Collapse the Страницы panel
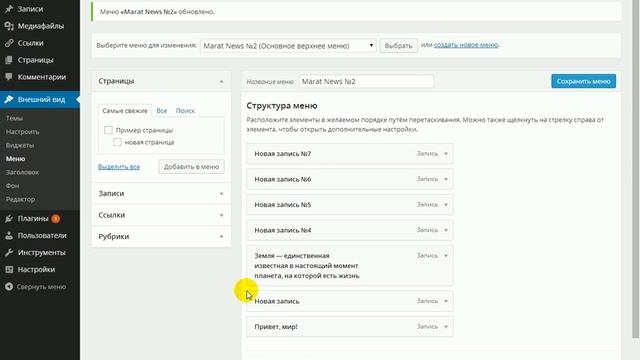The image size is (640, 360). [221, 81]
